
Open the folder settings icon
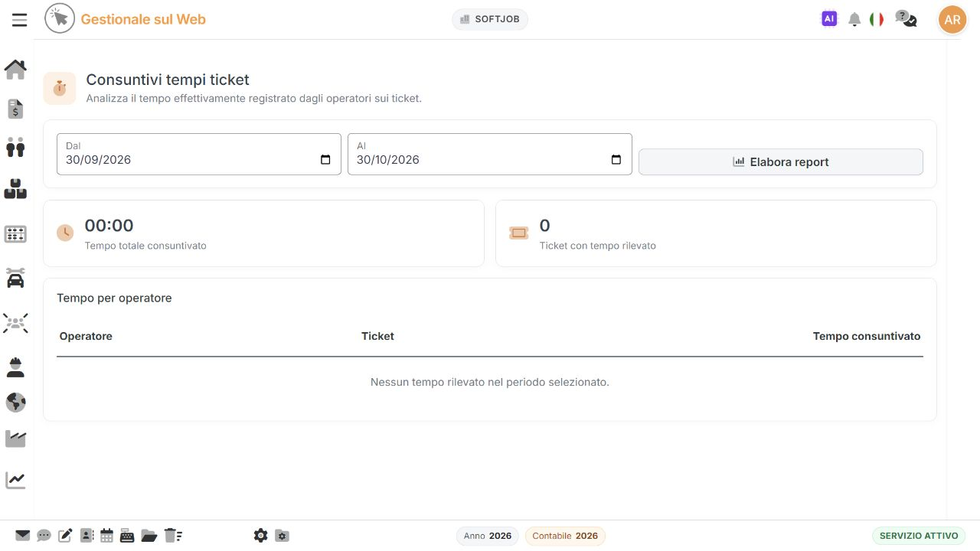click(x=282, y=536)
